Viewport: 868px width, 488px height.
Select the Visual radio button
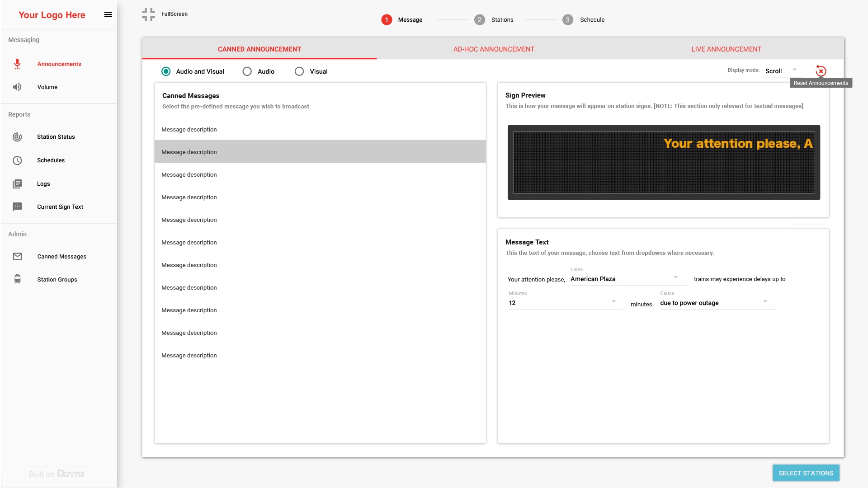(x=299, y=71)
